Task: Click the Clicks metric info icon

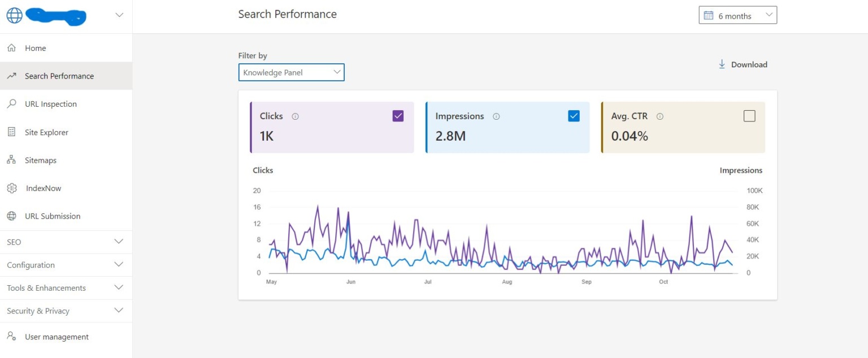Action: coord(294,116)
